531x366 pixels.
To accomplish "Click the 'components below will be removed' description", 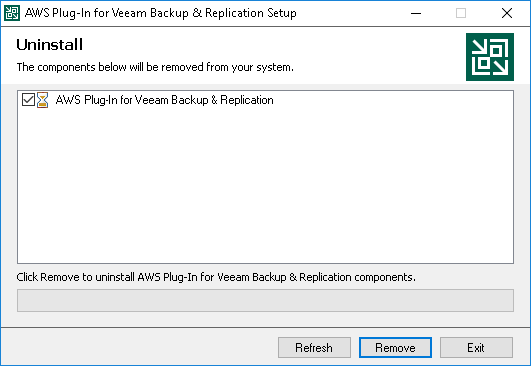I will click(x=155, y=67).
